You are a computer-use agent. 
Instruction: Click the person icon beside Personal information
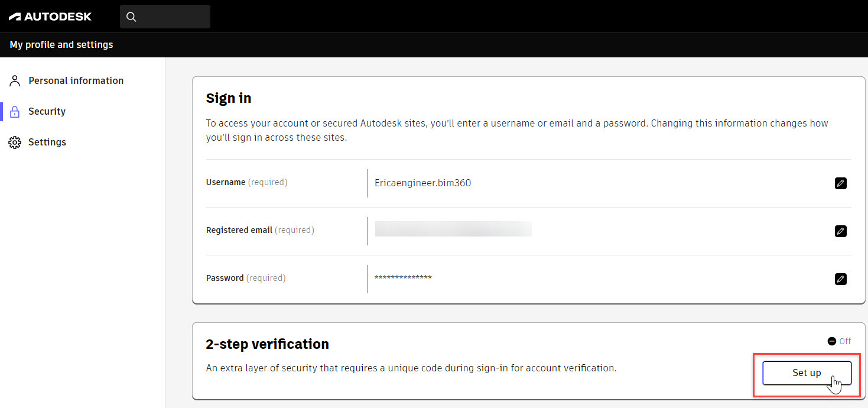click(x=15, y=81)
